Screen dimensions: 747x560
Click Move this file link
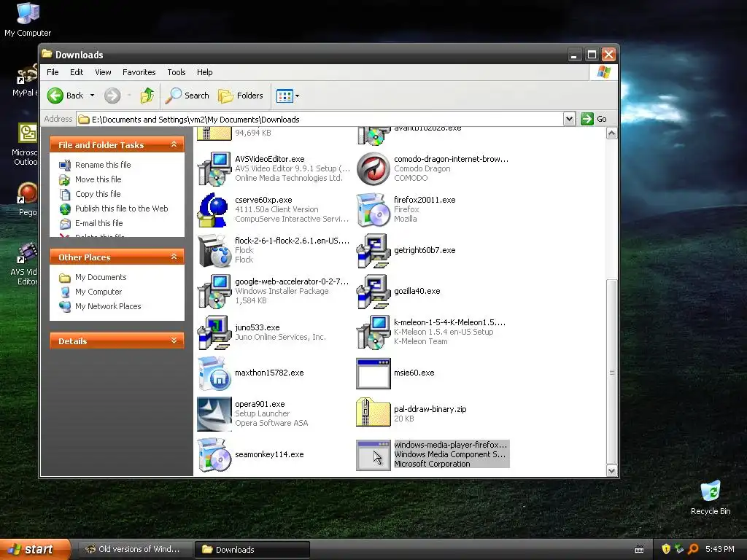point(98,179)
